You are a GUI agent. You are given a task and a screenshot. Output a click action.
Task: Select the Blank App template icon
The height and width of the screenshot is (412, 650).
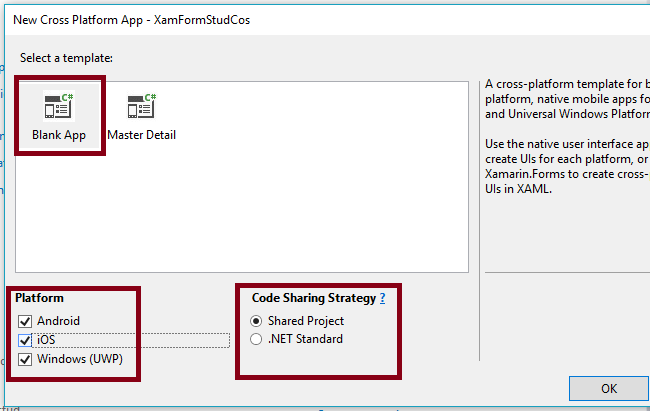pyautogui.click(x=60, y=106)
